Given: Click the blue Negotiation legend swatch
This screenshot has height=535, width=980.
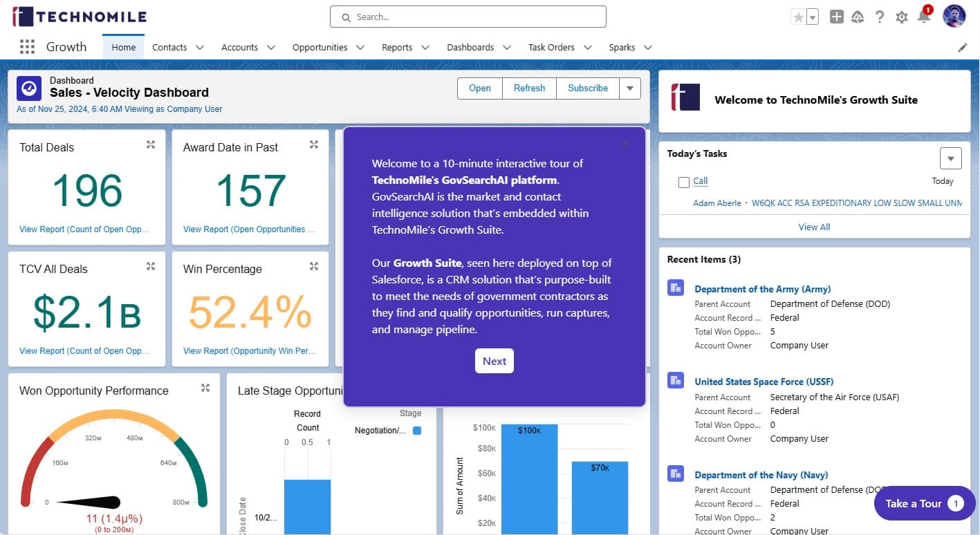Looking at the screenshot, I should (x=417, y=431).
